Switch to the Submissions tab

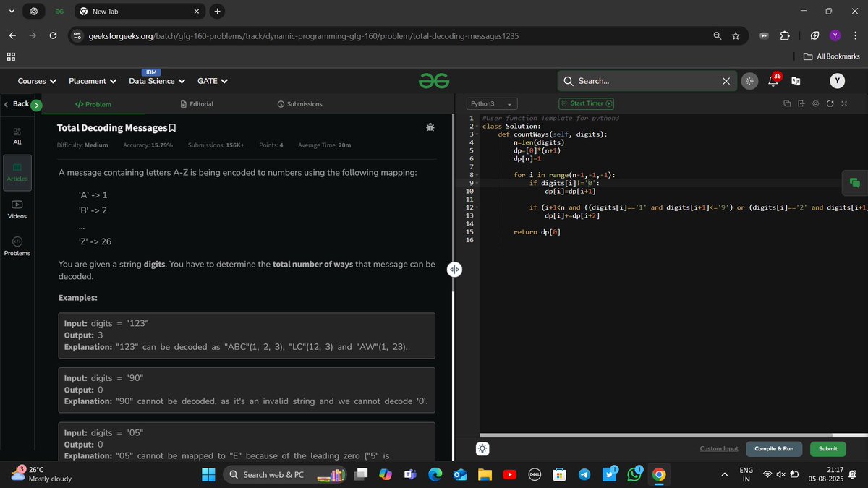point(299,104)
